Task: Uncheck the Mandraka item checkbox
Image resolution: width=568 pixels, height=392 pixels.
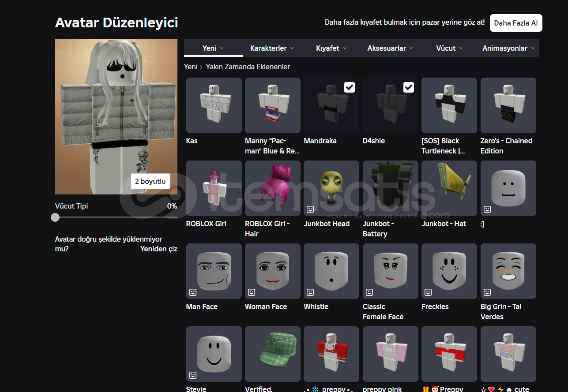Action: pyautogui.click(x=350, y=87)
